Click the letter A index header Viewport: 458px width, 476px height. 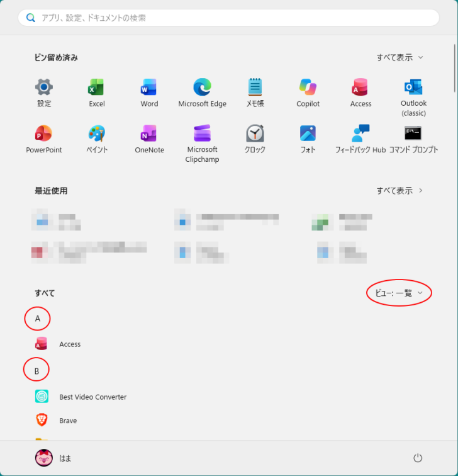38,319
